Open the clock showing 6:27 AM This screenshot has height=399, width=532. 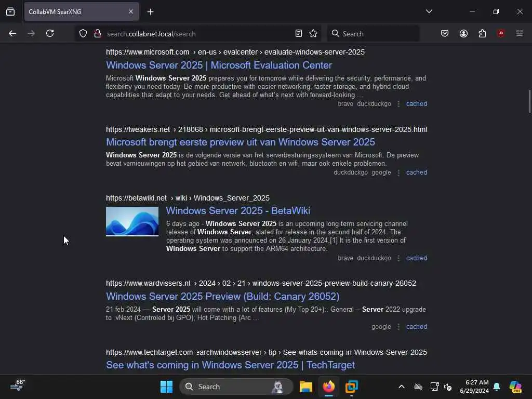tap(474, 387)
